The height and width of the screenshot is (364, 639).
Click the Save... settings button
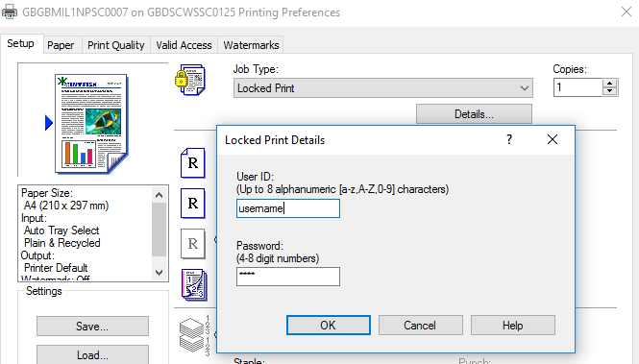coord(92,327)
